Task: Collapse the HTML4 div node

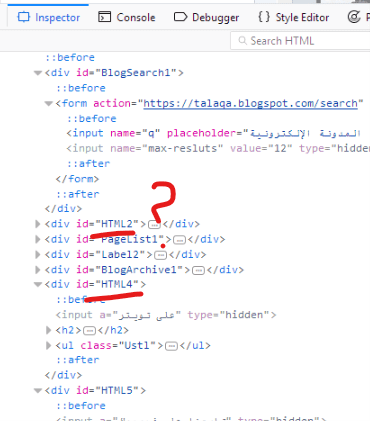Action: coord(38,284)
